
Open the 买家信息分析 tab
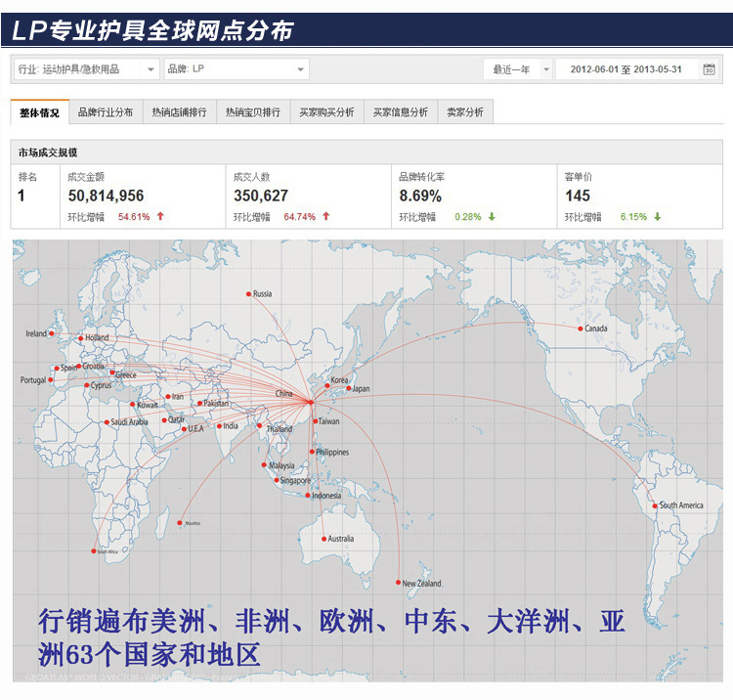[x=401, y=112]
